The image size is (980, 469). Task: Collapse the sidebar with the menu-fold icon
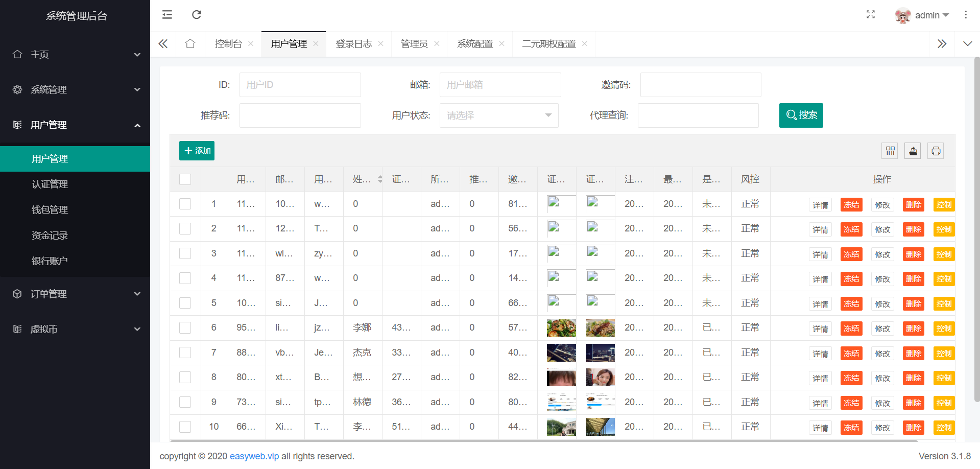(167, 15)
